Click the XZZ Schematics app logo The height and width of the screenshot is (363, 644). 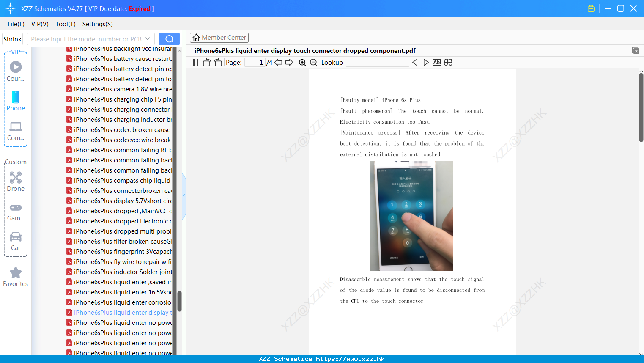(11, 8)
